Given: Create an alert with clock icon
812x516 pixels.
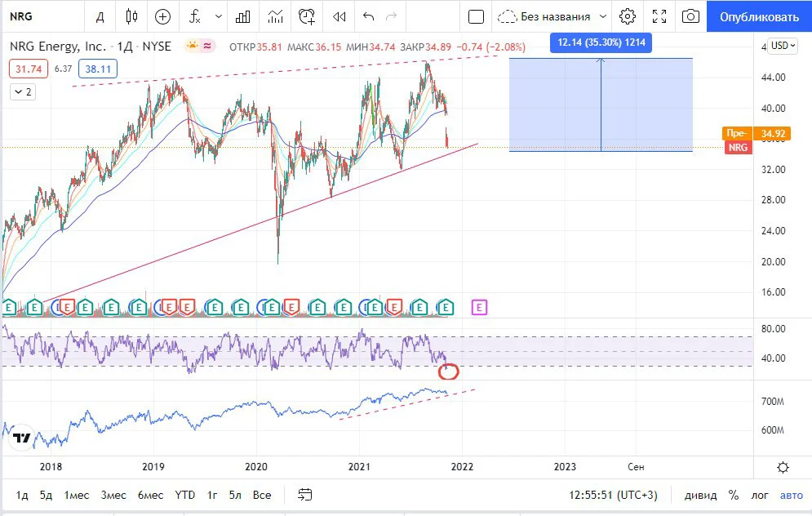Looking at the screenshot, I should tap(307, 16).
